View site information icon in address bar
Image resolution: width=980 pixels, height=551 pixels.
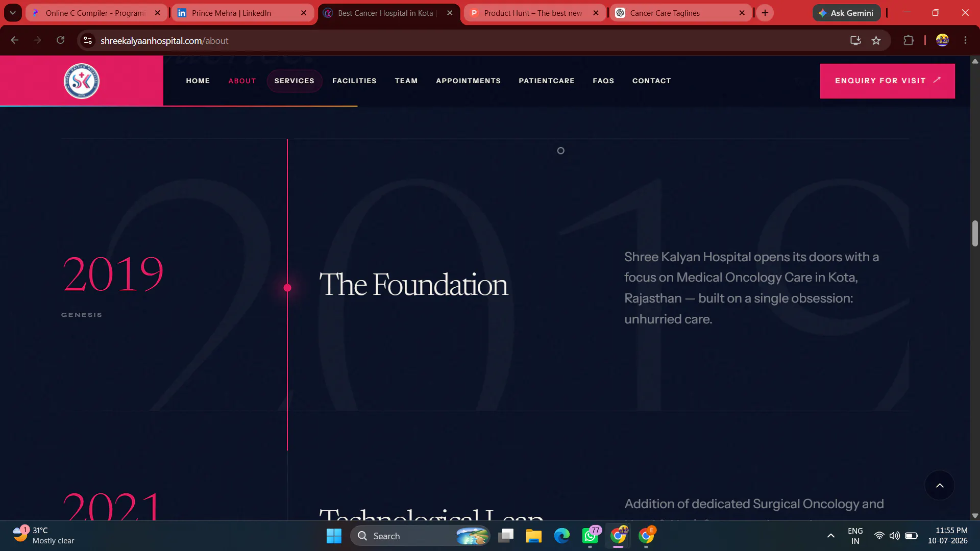88,40
